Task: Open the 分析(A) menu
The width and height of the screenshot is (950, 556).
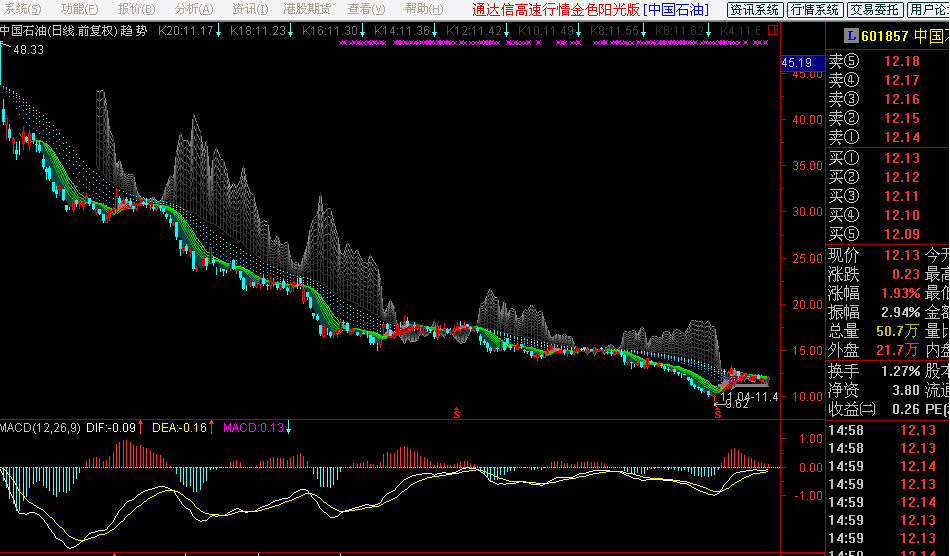Action: (x=194, y=9)
